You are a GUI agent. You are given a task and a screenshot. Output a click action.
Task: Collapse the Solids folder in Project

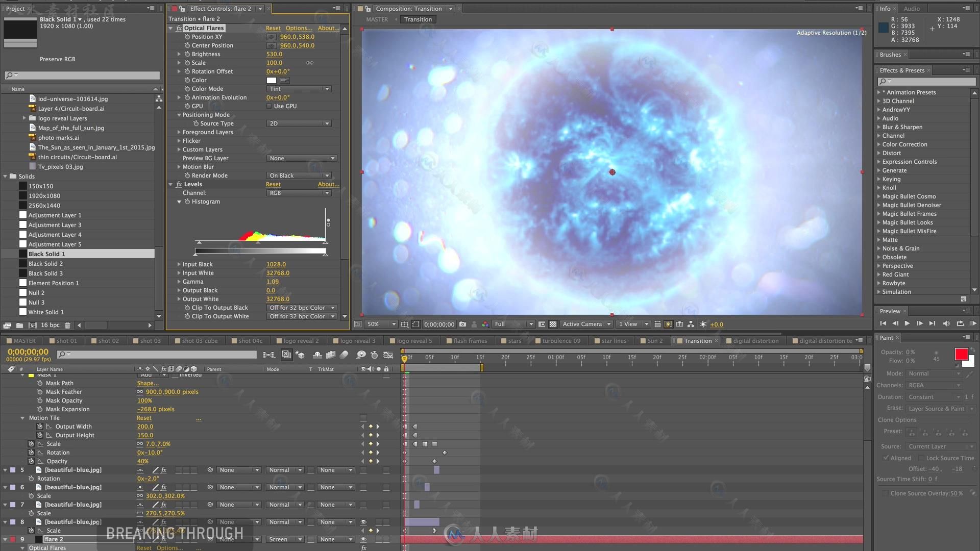click(5, 177)
